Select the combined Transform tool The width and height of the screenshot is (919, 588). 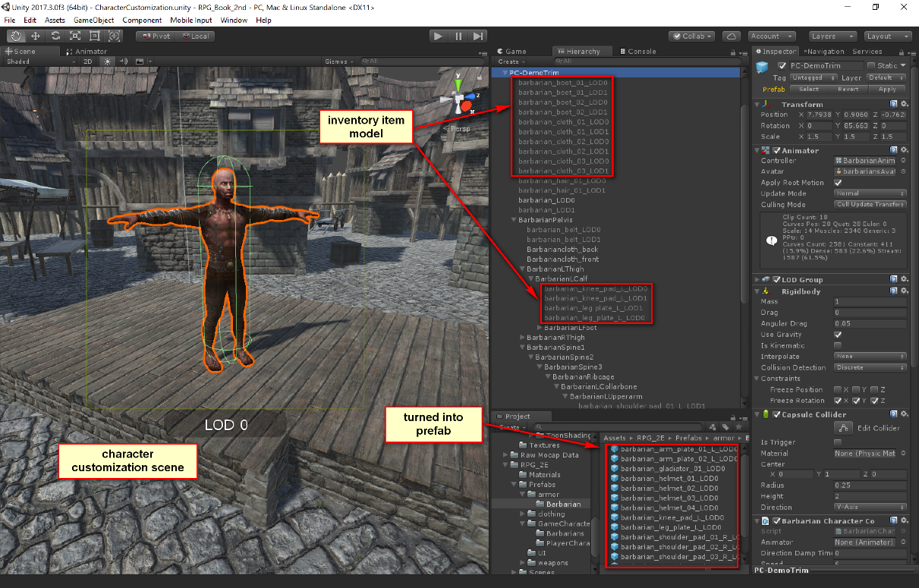[115, 36]
